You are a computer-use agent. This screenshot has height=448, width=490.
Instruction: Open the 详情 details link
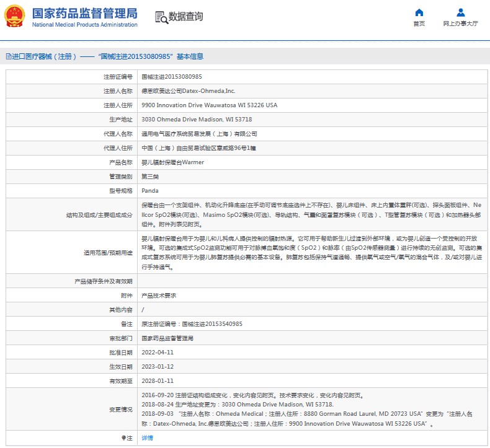[147, 438]
